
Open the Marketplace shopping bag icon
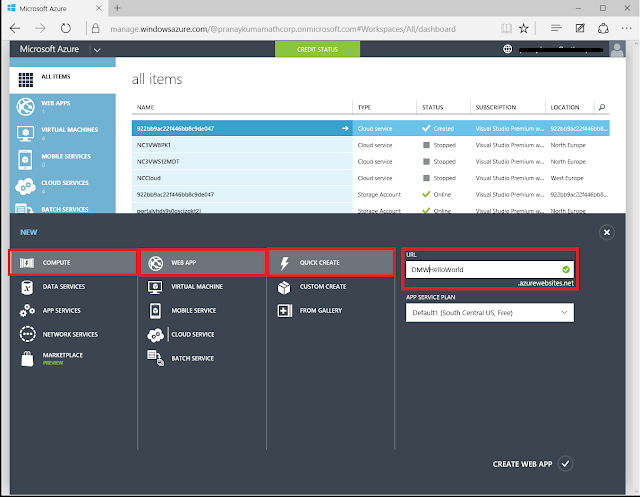[x=27, y=359]
